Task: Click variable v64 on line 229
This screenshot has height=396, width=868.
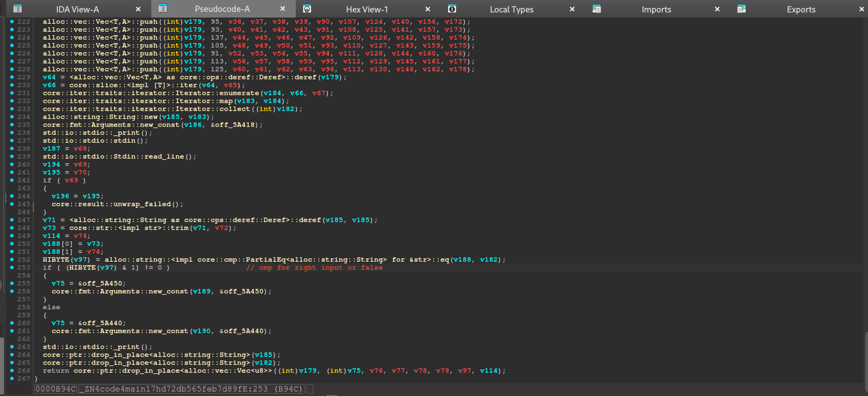Action: 49,77
